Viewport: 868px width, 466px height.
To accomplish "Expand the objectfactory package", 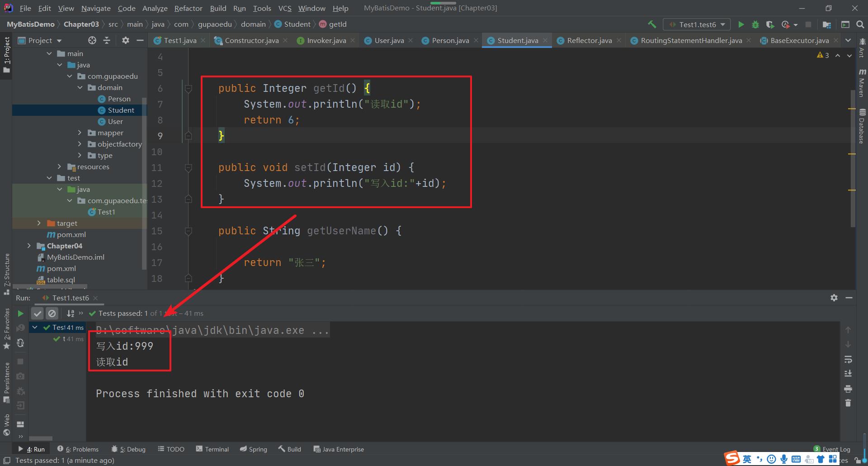I will 80,144.
